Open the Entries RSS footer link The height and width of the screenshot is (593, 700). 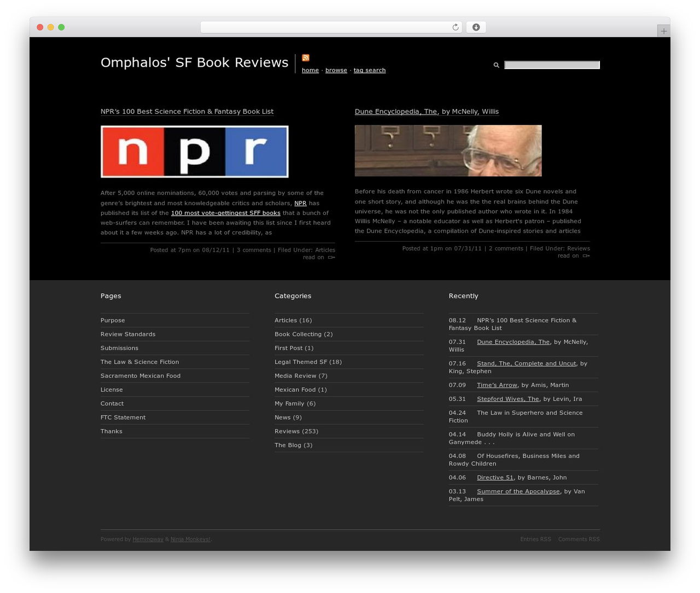[535, 539]
